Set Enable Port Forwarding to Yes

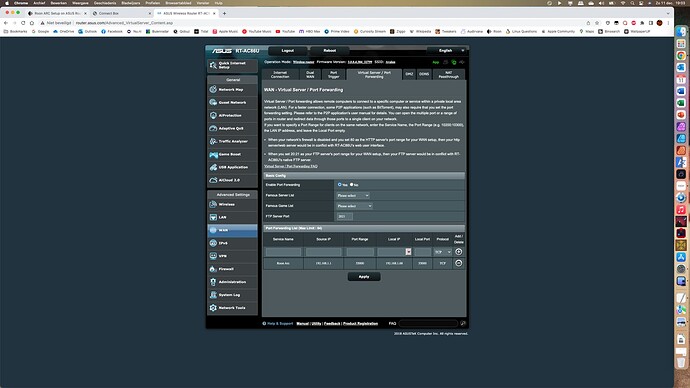[339, 185]
